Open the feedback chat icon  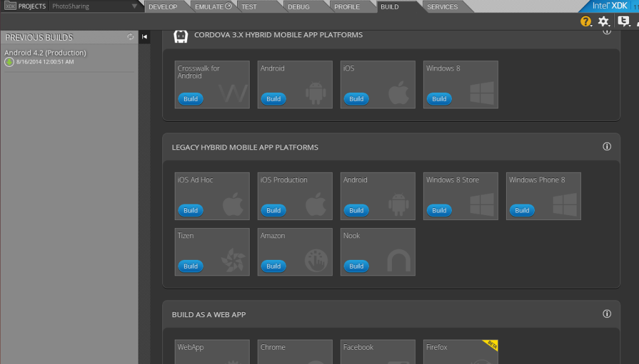[x=623, y=21]
